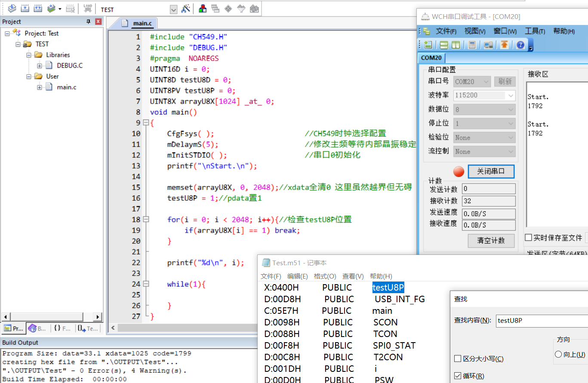
Task: Click WCH tool new serial window icon
Action: tap(428, 45)
